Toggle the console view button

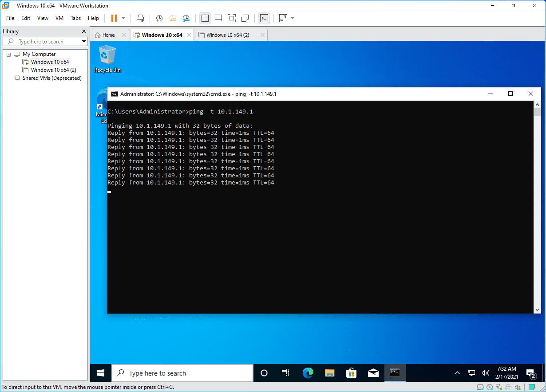click(x=264, y=18)
